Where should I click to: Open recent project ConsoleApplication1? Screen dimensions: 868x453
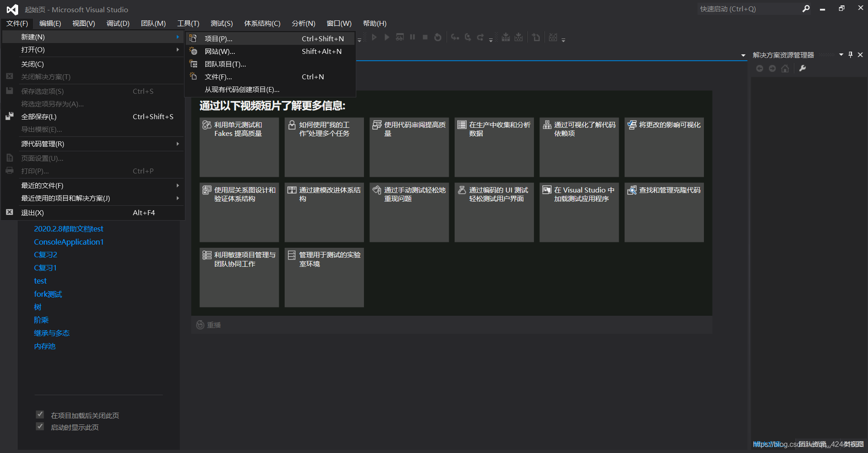[69, 242]
